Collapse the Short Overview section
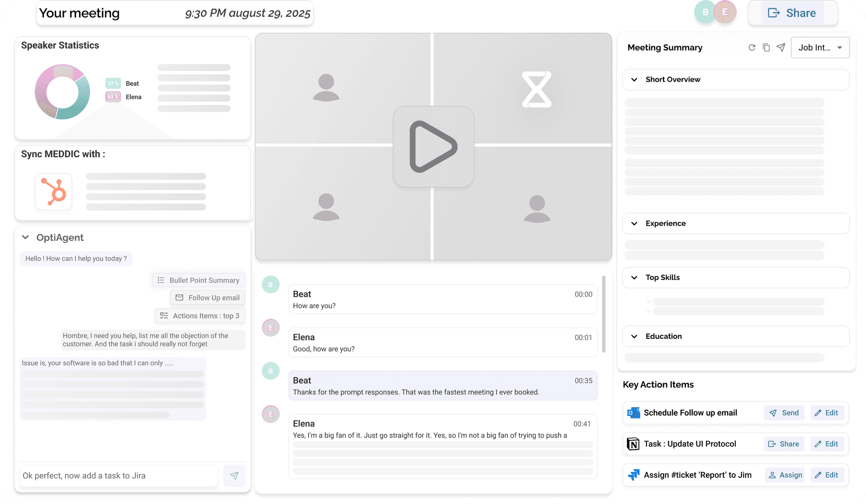 (x=633, y=79)
